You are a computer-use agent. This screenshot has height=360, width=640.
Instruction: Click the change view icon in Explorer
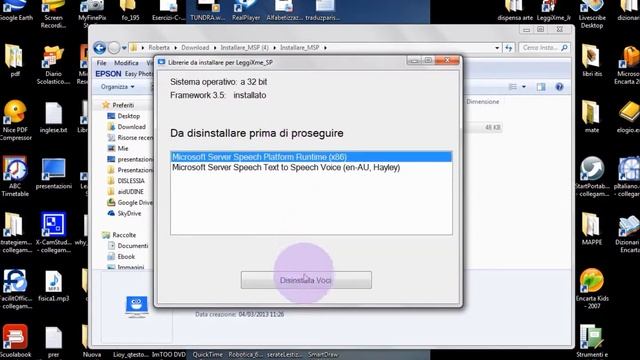click(x=513, y=87)
